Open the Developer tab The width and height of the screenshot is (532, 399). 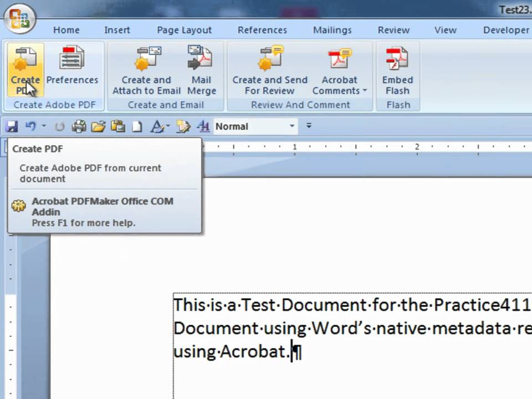point(506,30)
